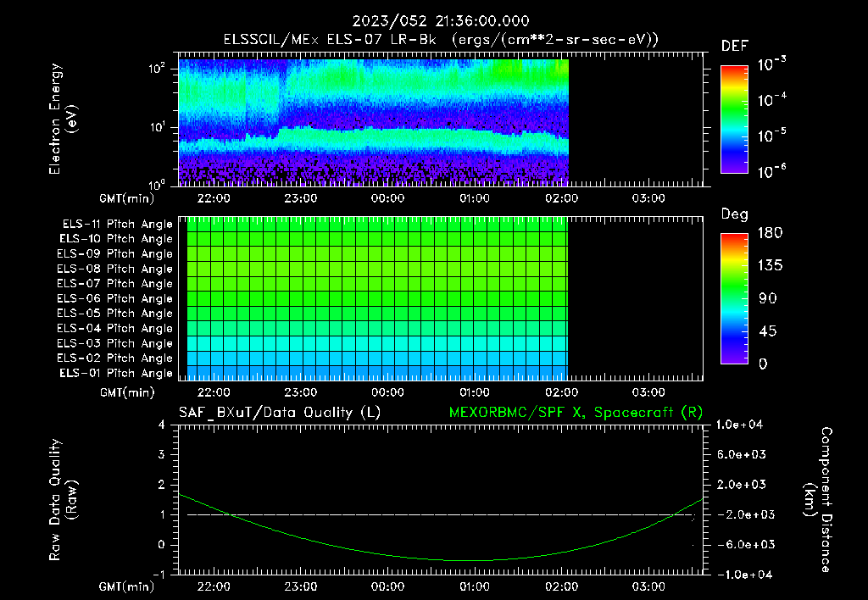Click the GMT(min) label under the spectrogram
The height and width of the screenshot is (600, 868).
click(127, 198)
